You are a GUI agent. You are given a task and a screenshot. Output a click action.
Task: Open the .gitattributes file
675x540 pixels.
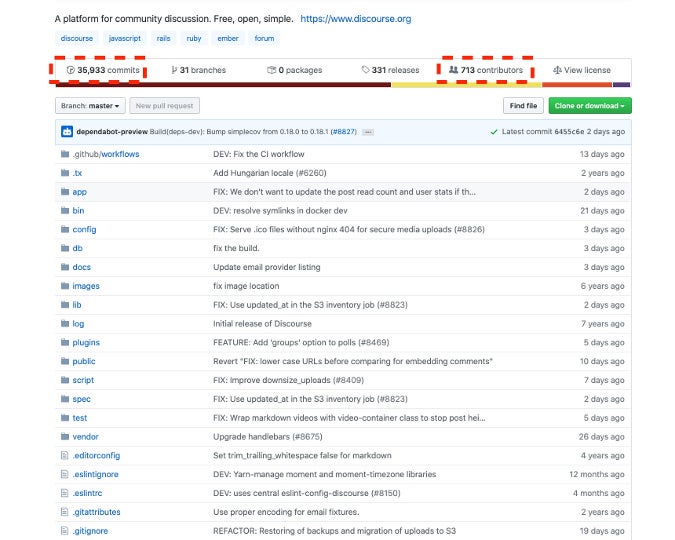(x=96, y=512)
